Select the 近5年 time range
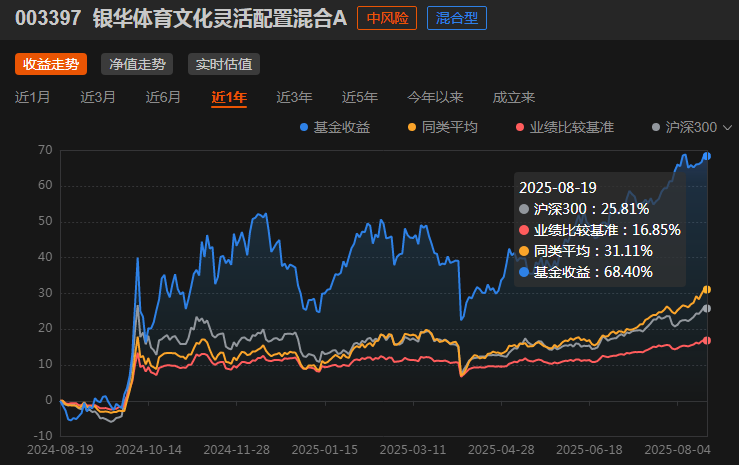The height and width of the screenshot is (465, 739). [360, 98]
